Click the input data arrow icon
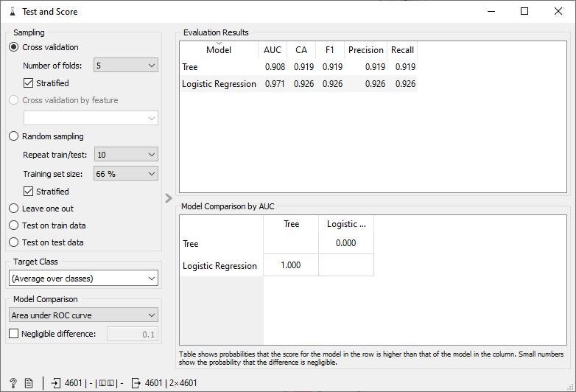Screen dimensions: 576x392 coord(55,383)
